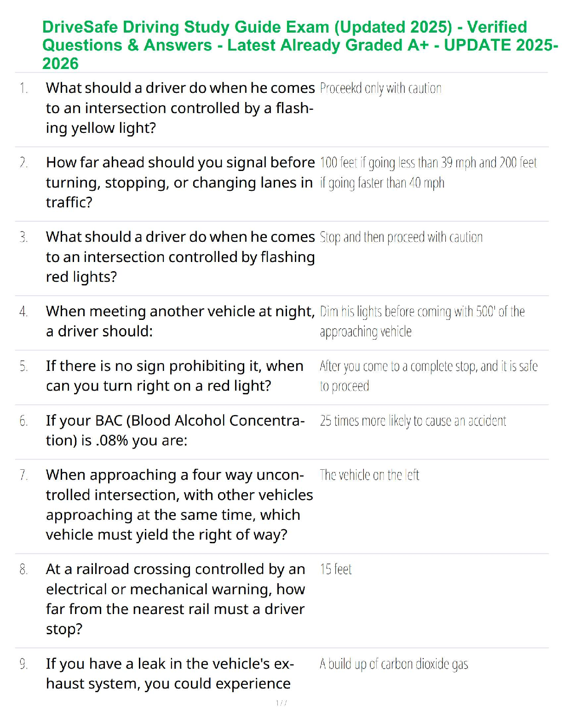Click "Stop and then proceed with caution" answer
The height and width of the screenshot is (728, 563).
tap(401, 237)
